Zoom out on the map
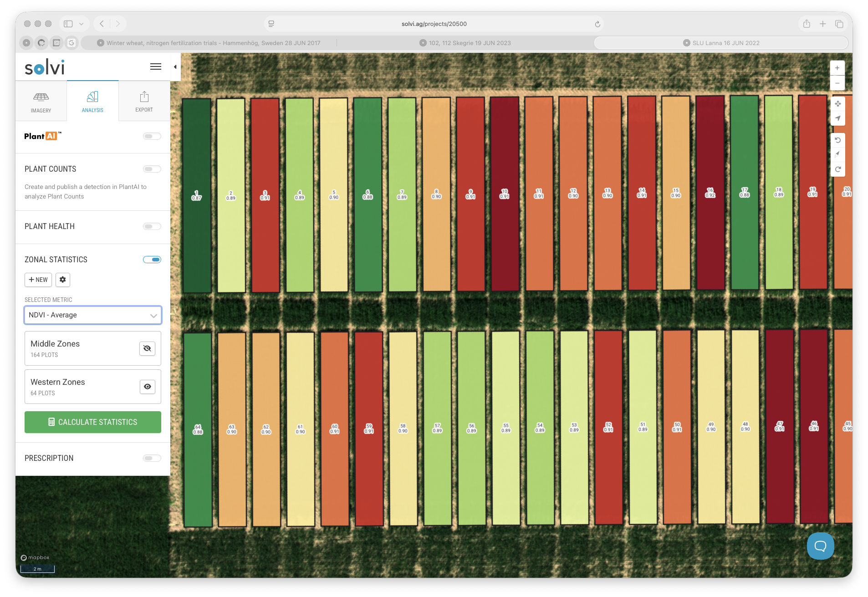868x597 pixels. click(837, 83)
